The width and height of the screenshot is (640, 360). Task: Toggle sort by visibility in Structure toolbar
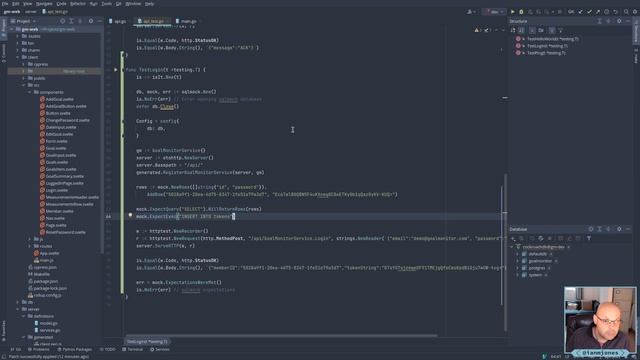click(x=513, y=30)
